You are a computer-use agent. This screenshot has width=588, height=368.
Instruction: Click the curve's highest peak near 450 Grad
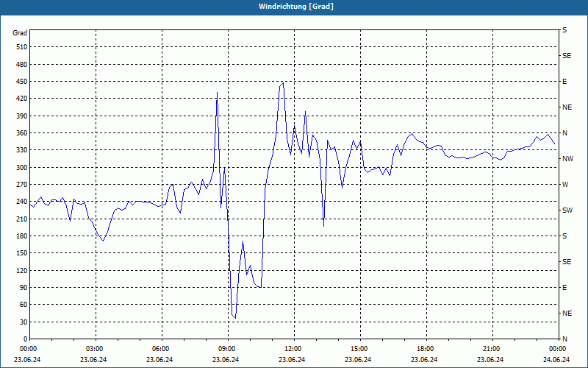(x=283, y=82)
